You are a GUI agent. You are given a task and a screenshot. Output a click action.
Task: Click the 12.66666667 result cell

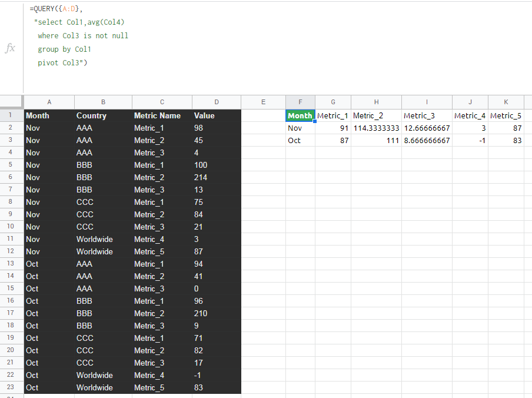point(427,128)
